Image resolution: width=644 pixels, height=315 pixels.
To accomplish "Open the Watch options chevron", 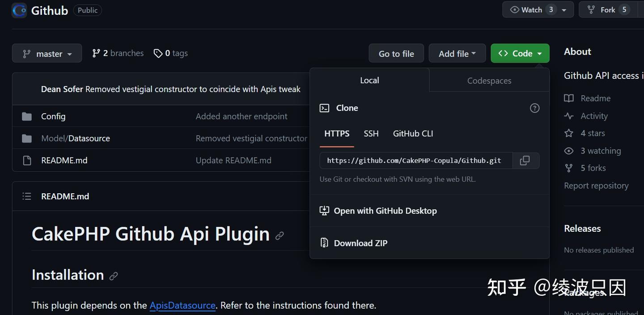I will (x=564, y=9).
